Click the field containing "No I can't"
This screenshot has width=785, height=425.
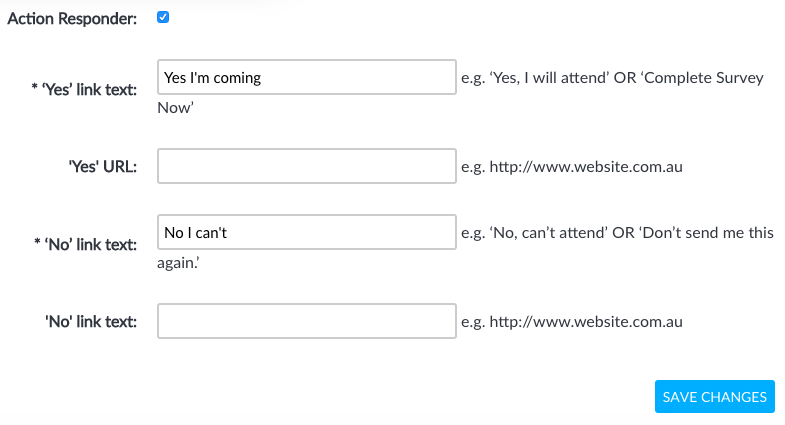click(x=306, y=233)
